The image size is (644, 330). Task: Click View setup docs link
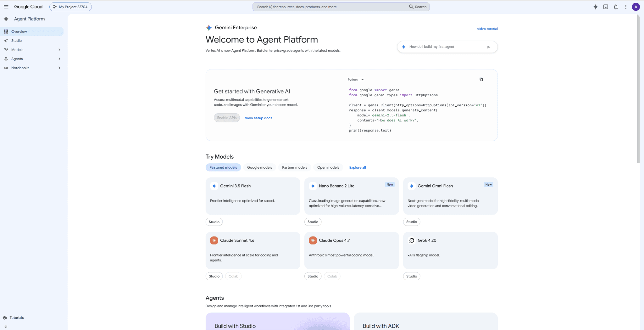point(258,118)
